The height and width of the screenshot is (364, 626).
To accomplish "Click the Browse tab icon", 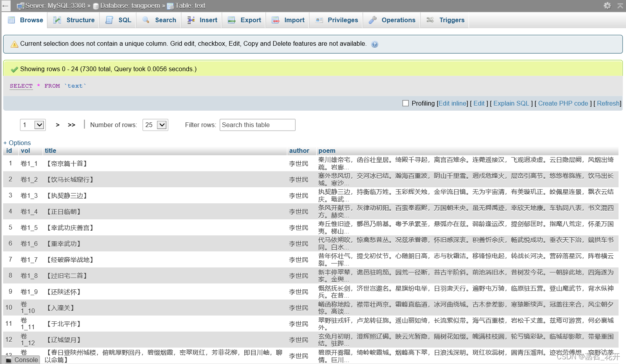I will pos(11,20).
